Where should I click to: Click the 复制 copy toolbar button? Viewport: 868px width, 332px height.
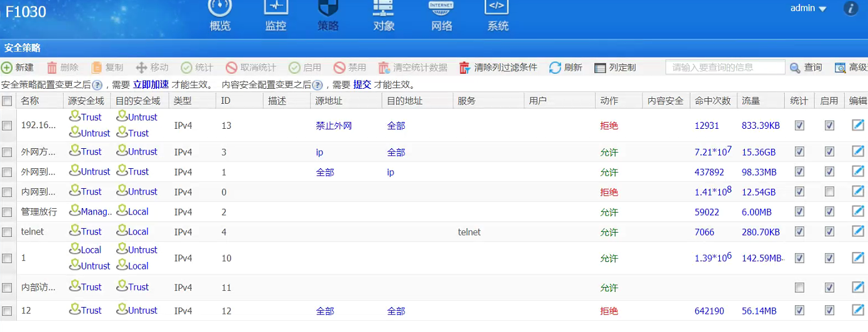(107, 68)
